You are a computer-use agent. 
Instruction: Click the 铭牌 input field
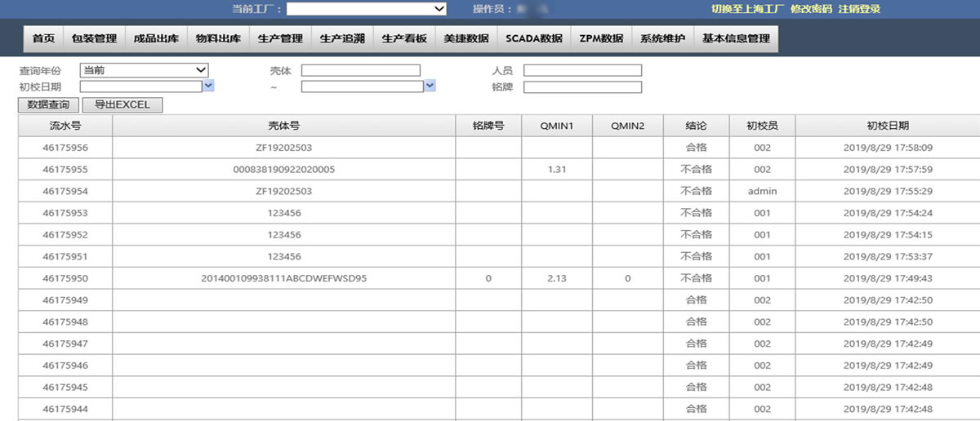(582, 86)
